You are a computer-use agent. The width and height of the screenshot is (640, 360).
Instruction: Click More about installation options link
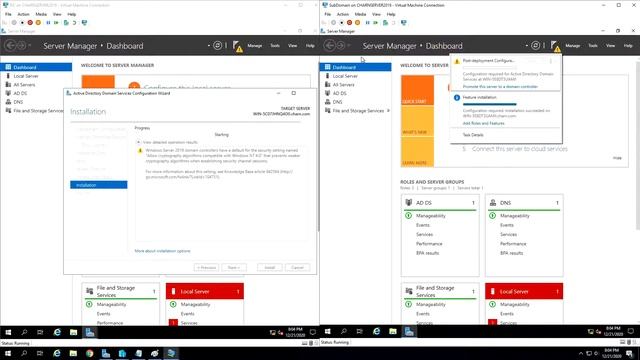pos(162,251)
